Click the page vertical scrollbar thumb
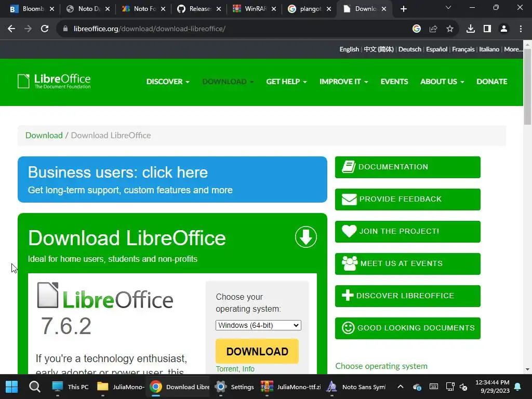Image resolution: width=532 pixels, height=399 pixels. click(x=527, y=87)
